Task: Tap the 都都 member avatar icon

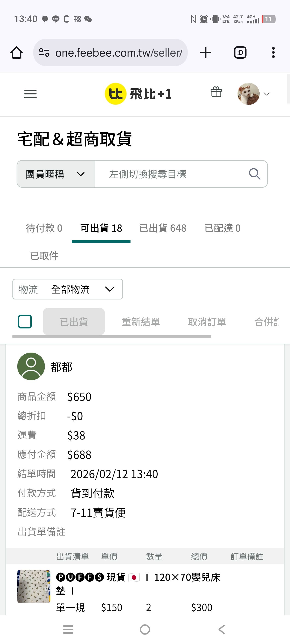Action: tap(31, 366)
